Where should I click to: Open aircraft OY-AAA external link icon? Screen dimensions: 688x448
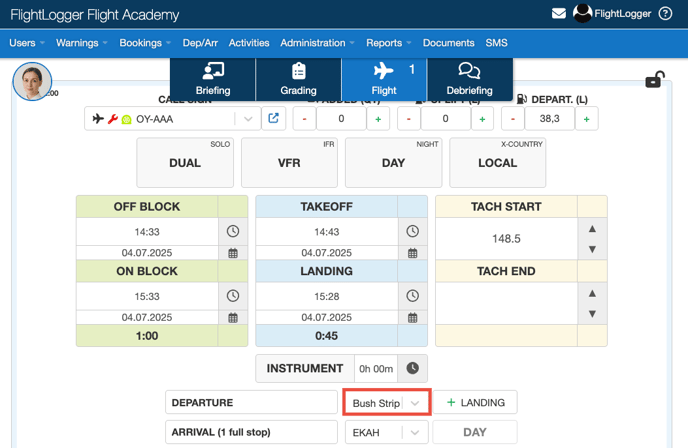273,118
